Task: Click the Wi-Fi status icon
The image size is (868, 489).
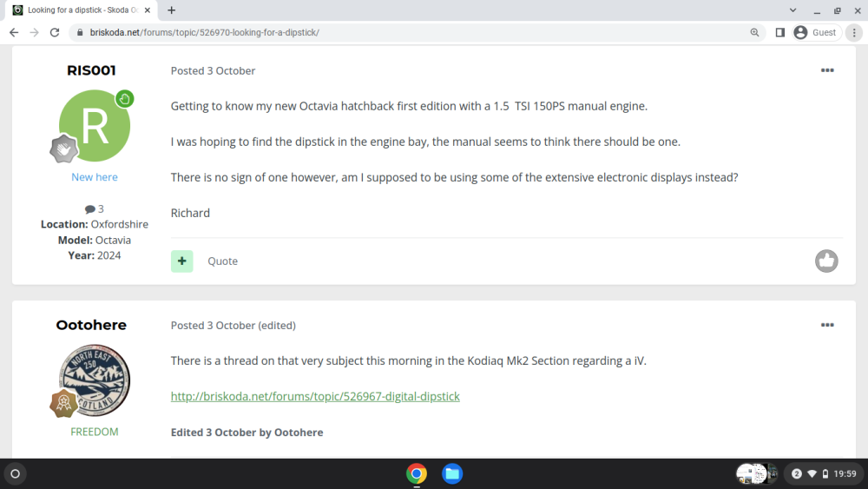Action: (812, 474)
